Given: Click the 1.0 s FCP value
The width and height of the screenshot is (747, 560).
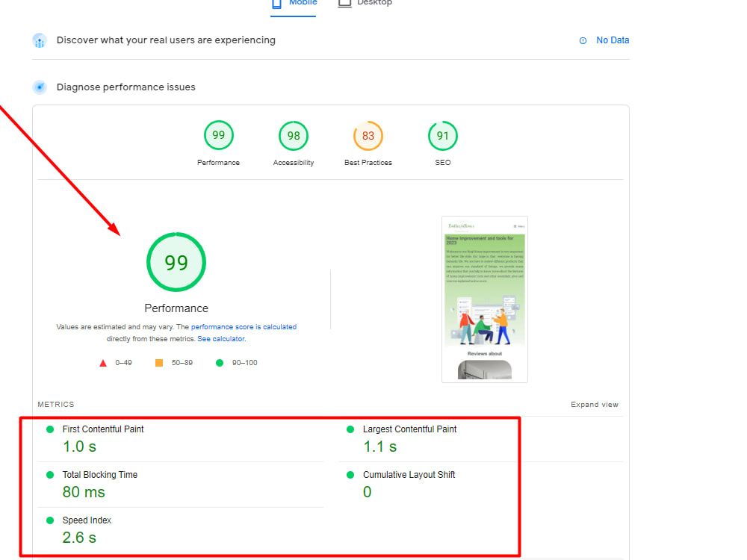Looking at the screenshot, I should [80, 447].
